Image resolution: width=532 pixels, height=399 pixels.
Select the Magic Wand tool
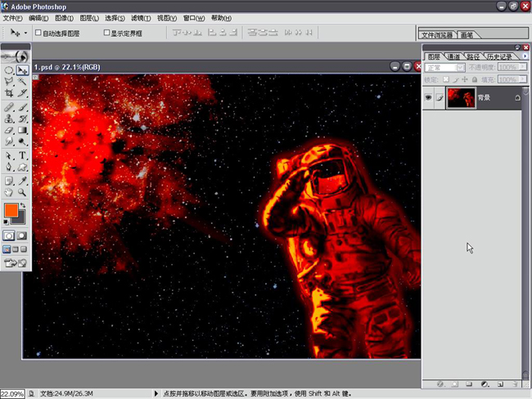22,82
